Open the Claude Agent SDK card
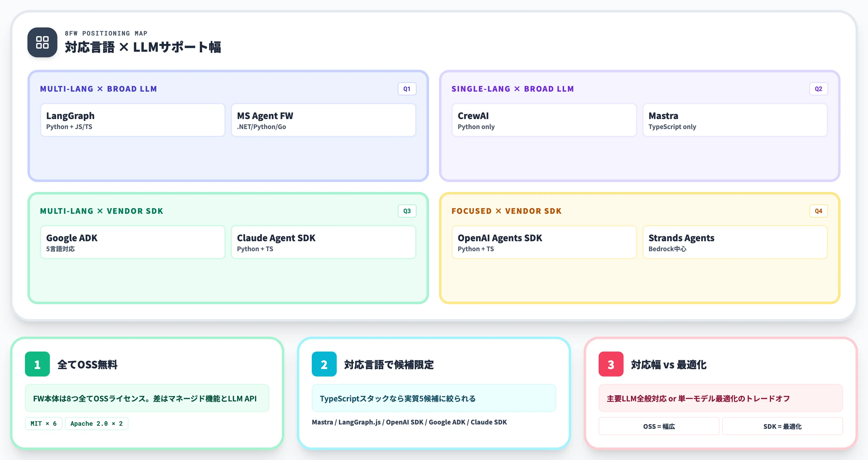 324,242
